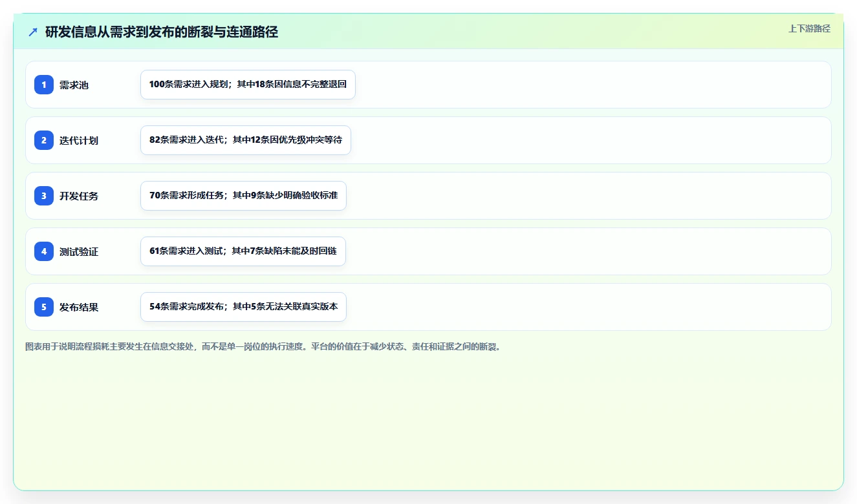Image resolution: width=857 pixels, height=504 pixels.
Task: Click the step 3 badge for 开发任务
Action: pyautogui.click(x=44, y=196)
